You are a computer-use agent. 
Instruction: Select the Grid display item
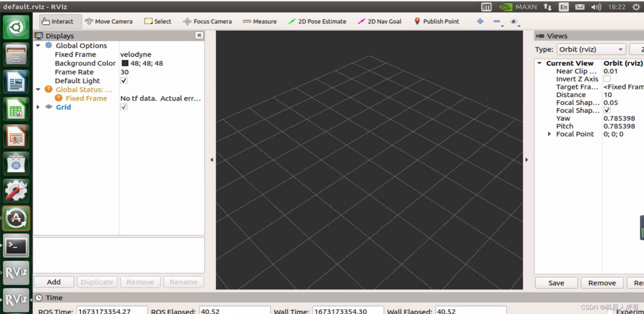click(63, 107)
